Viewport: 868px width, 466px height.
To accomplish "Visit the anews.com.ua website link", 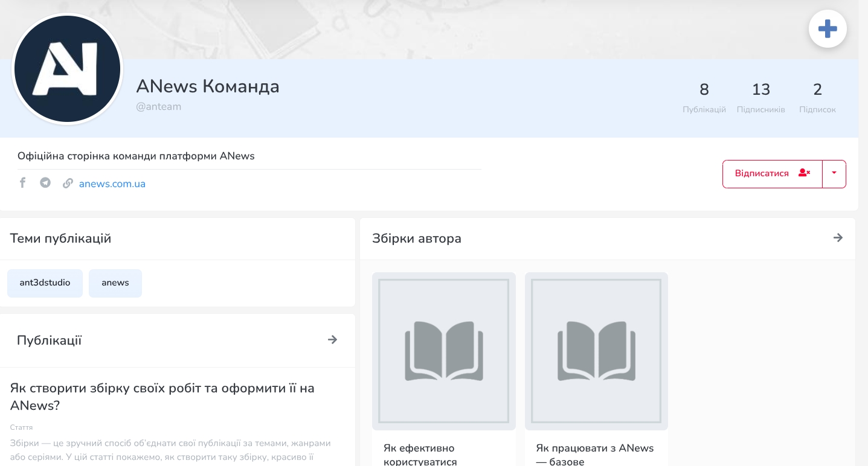I will 112,184.
